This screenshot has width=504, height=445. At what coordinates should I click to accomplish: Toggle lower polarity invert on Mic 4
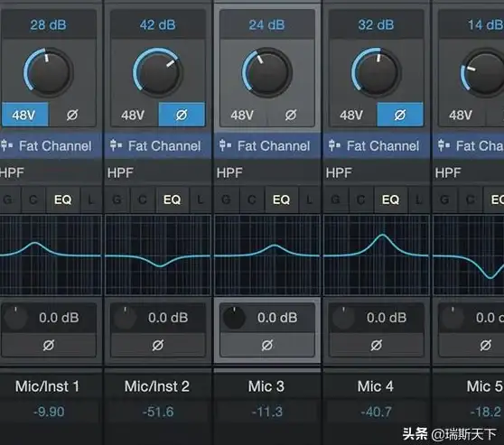(x=377, y=346)
